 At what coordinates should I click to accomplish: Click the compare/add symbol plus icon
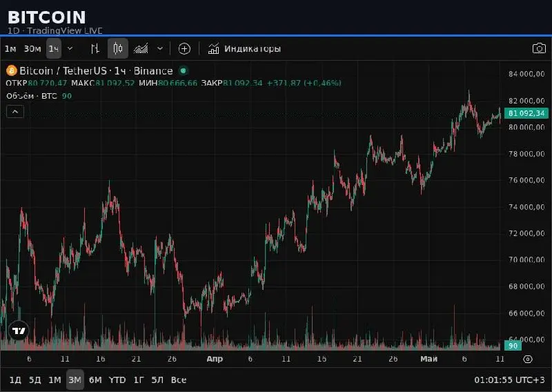[x=184, y=48]
